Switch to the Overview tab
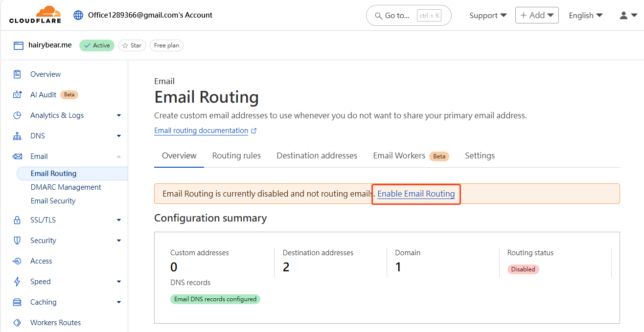 [x=179, y=155]
